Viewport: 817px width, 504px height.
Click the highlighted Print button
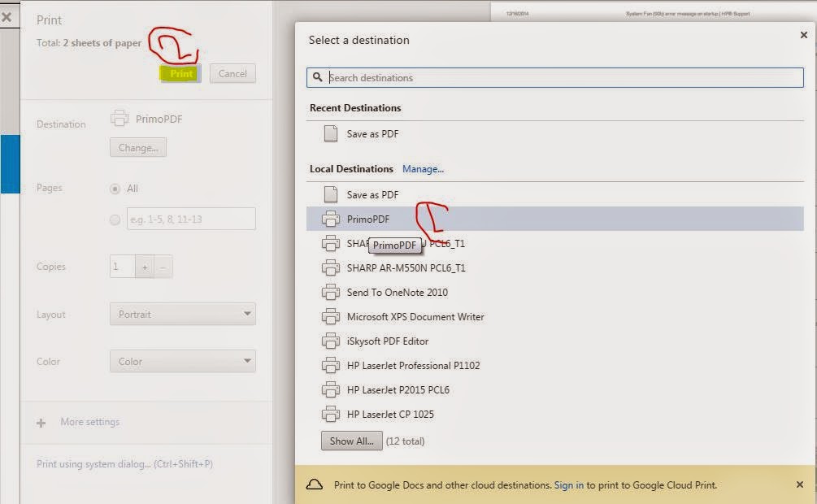click(x=180, y=73)
